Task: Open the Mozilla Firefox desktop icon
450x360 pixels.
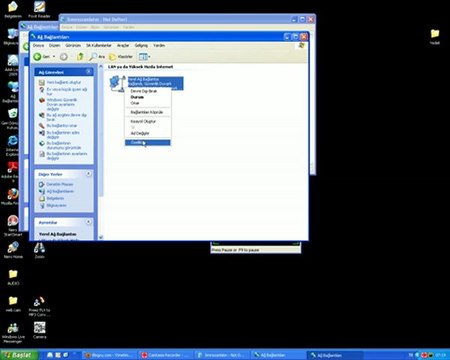Action: (13, 197)
